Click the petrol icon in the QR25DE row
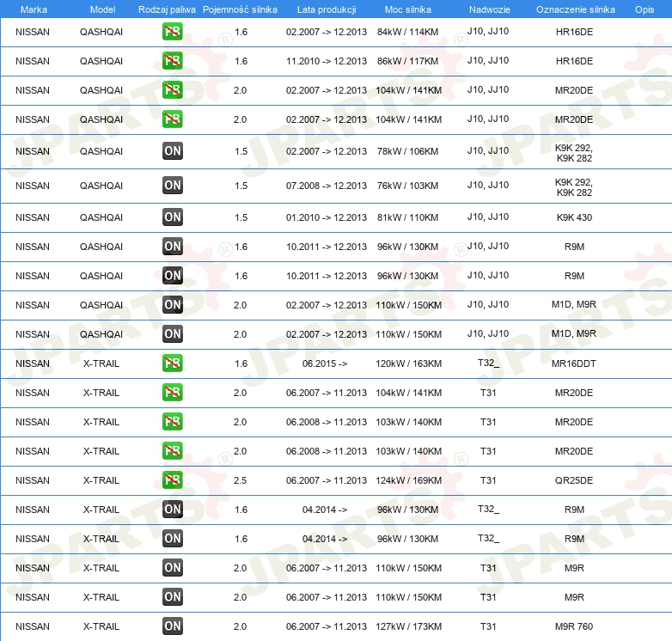The width and height of the screenshot is (672, 641). coord(172,480)
